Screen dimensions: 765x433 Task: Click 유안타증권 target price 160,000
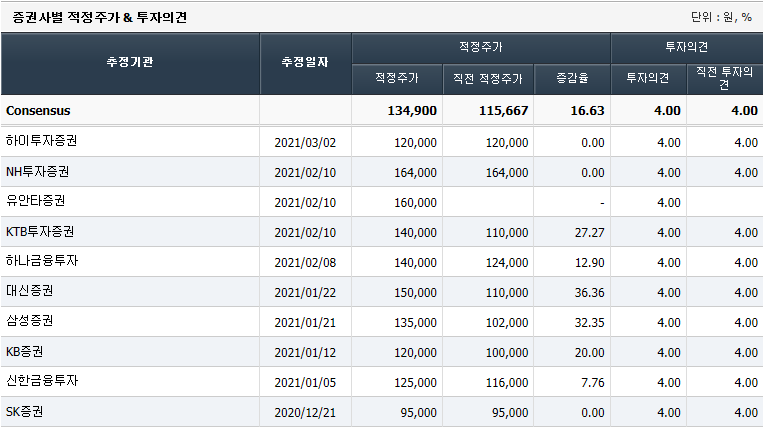416,203
